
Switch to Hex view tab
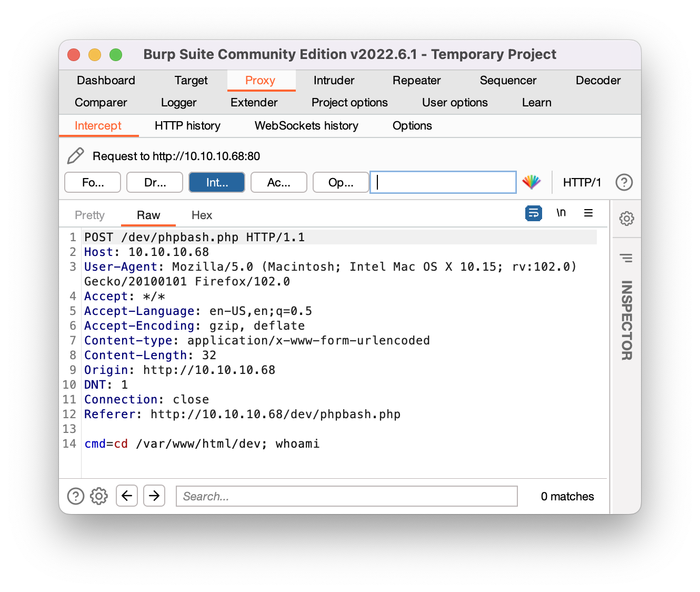click(x=202, y=215)
